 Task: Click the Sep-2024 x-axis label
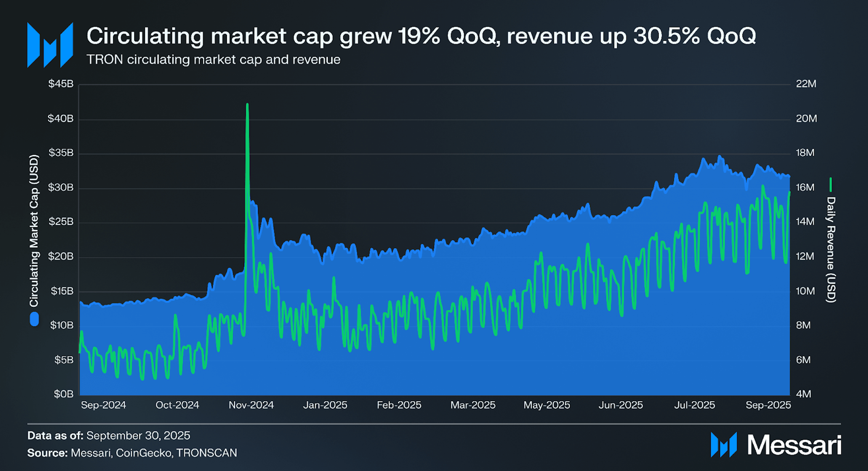(x=103, y=405)
